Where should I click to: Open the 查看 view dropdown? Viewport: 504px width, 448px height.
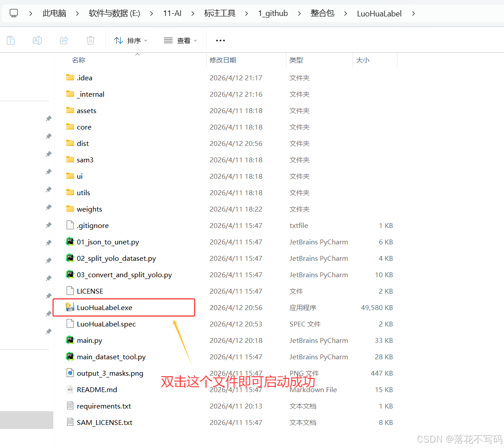coord(180,40)
